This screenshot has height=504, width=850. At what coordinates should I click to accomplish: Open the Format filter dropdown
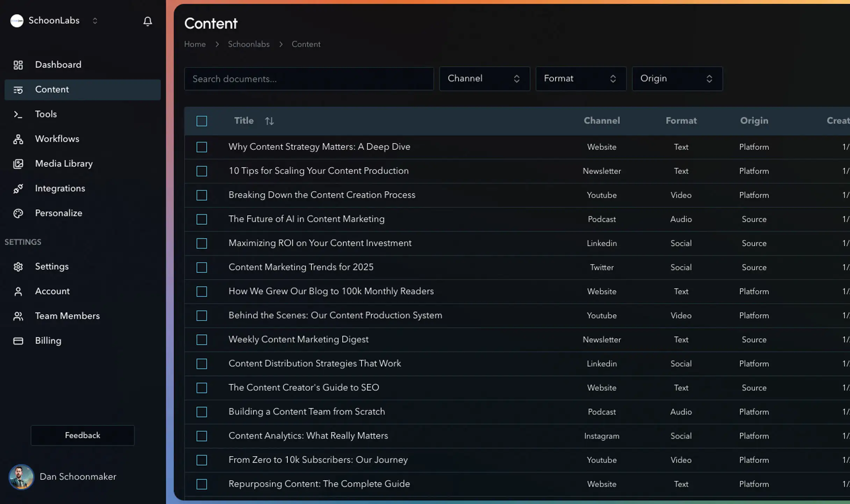[x=581, y=79]
